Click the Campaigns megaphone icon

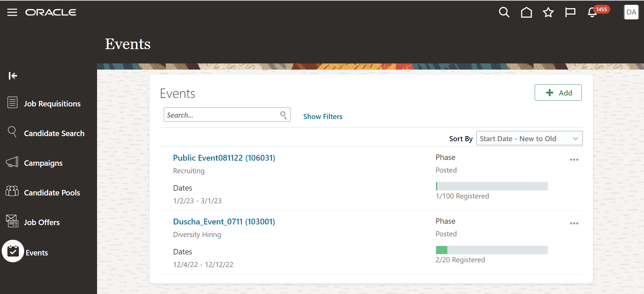pos(12,162)
